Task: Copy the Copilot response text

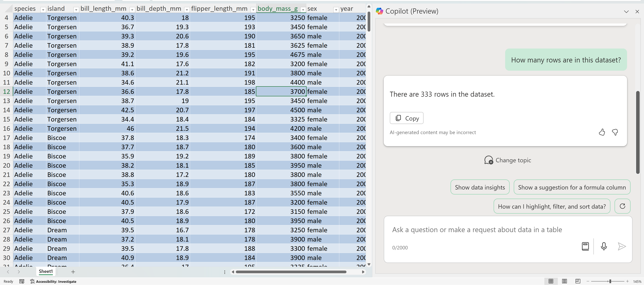Action: (x=407, y=118)
